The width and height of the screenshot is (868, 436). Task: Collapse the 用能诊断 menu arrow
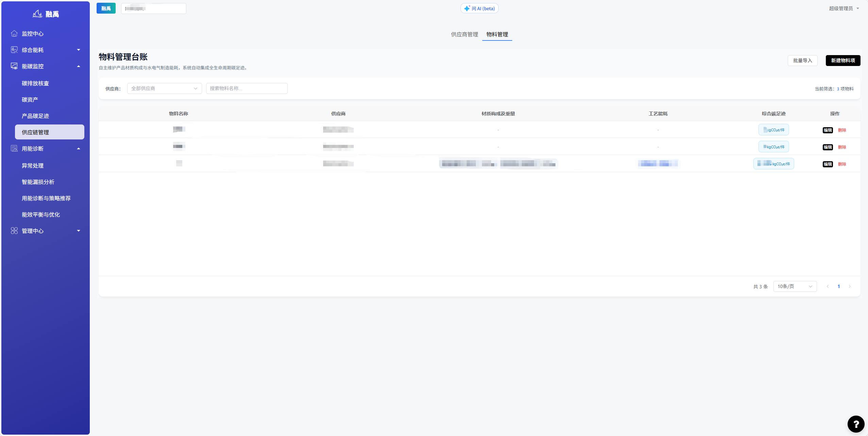[x=79, y=148]
